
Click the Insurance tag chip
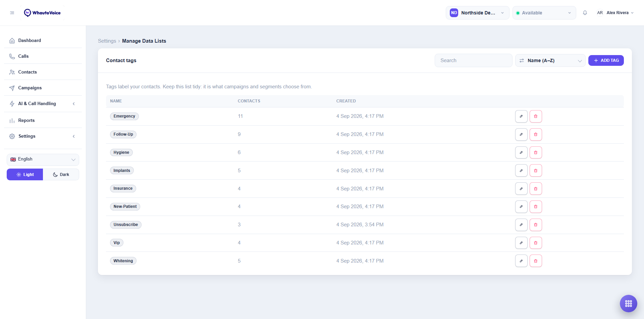(x=123, y=188)
